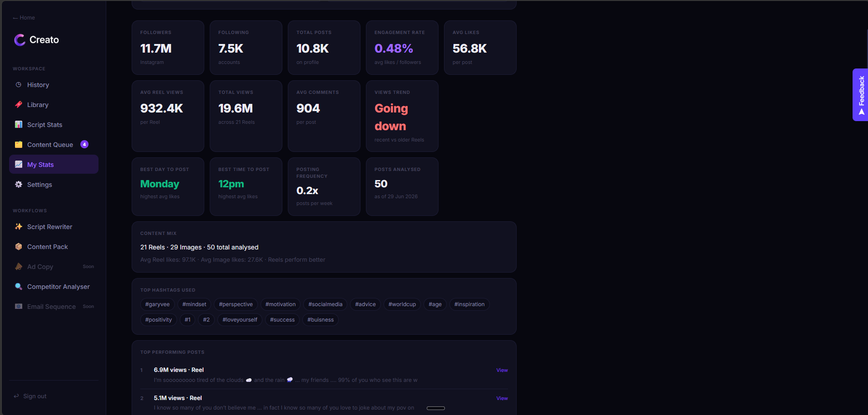Open the Content Pack workflow
The height and width of the screenshot is (415, 868).
[x=54, y=247]
